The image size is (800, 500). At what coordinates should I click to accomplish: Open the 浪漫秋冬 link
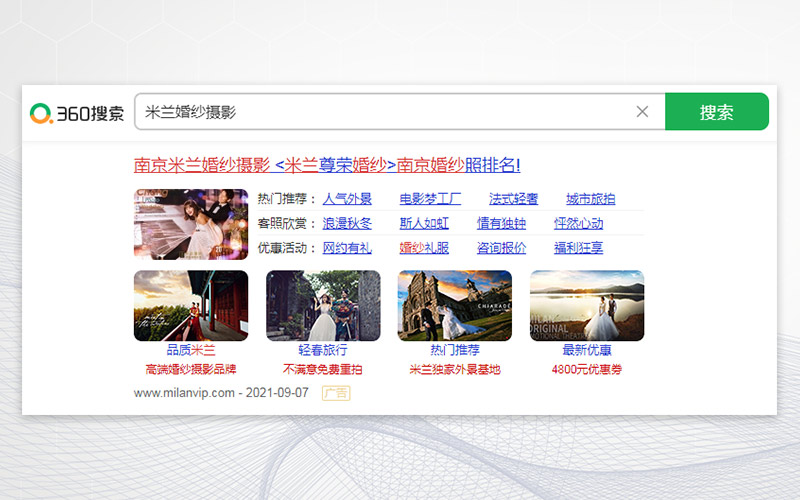[x=347, y=223]
